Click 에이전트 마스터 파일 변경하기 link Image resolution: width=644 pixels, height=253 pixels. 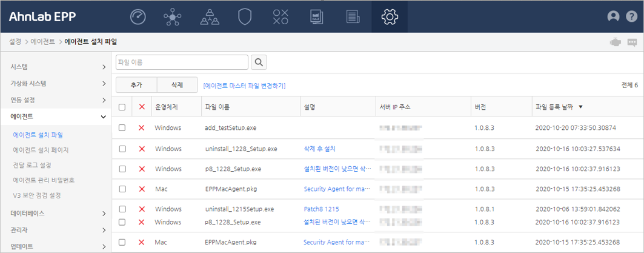244,86
